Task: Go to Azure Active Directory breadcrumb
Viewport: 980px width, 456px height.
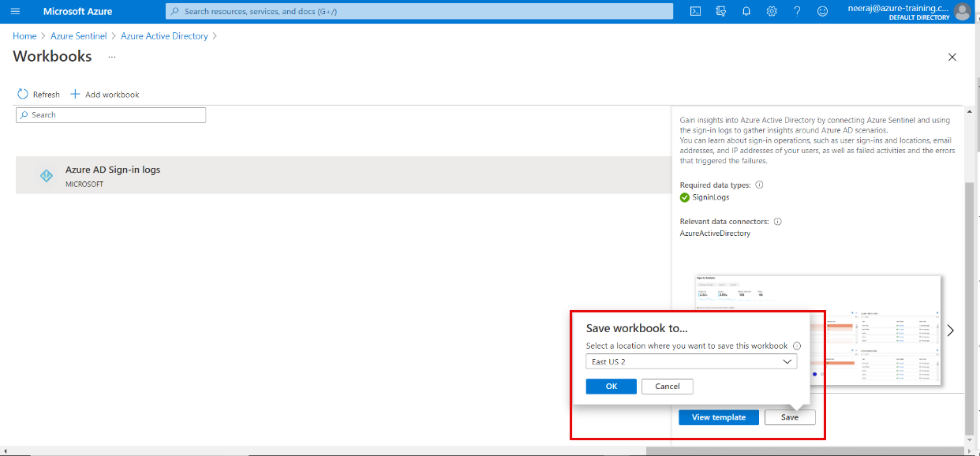Action: point(164,36)
